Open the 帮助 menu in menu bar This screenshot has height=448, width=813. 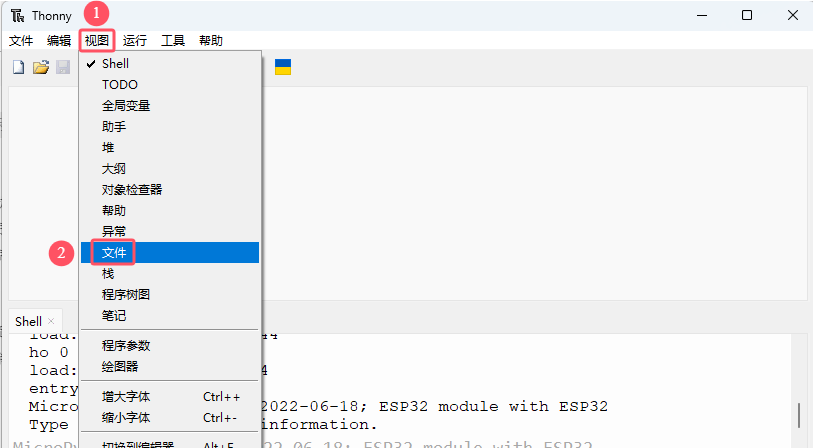pyautogui.click(x=211, y=40)
